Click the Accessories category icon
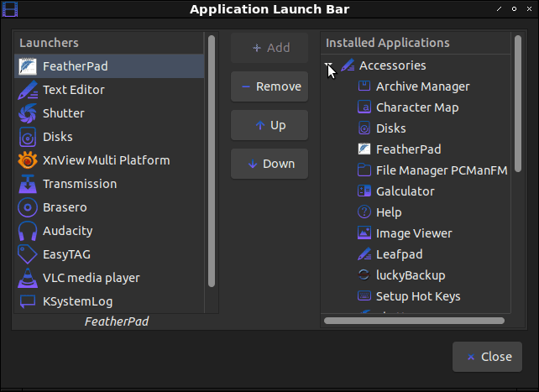Viewport: 539px width, 392px height. (348, 65)
